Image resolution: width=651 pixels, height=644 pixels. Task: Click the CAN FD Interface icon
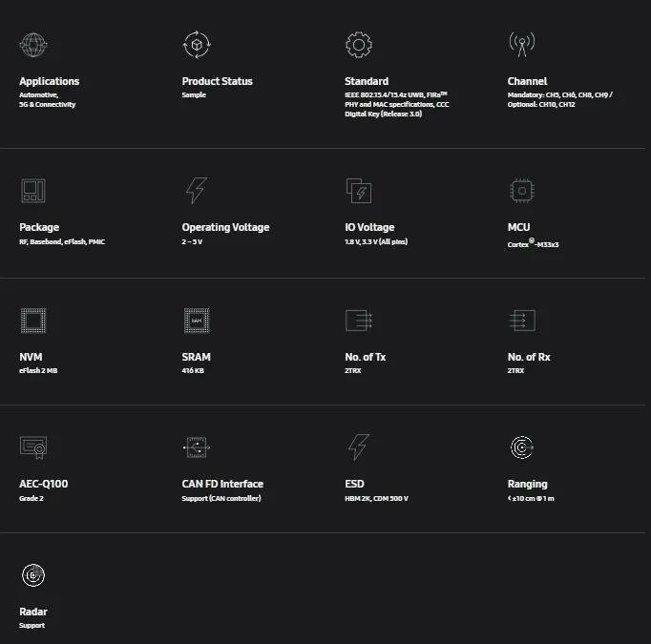(x=197, y=447)
